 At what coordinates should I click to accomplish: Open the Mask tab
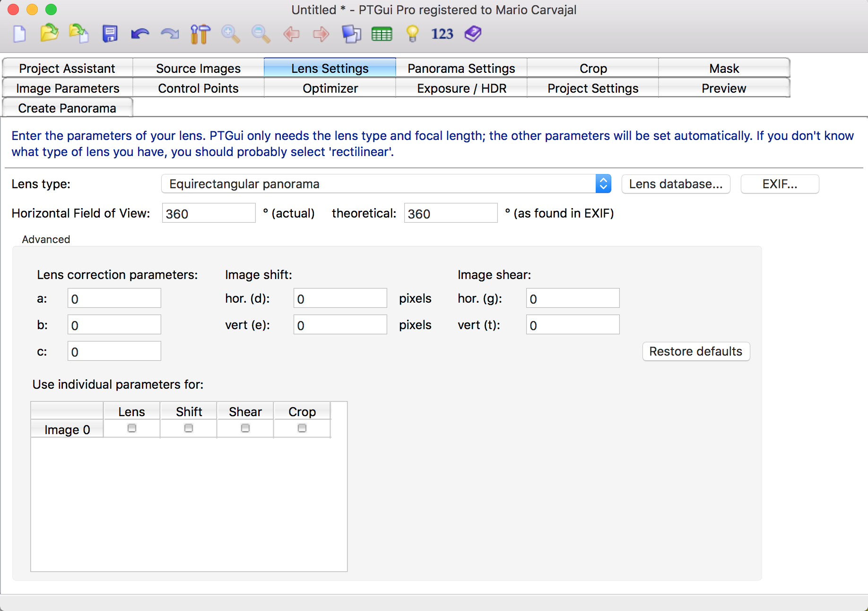(724, 68)
